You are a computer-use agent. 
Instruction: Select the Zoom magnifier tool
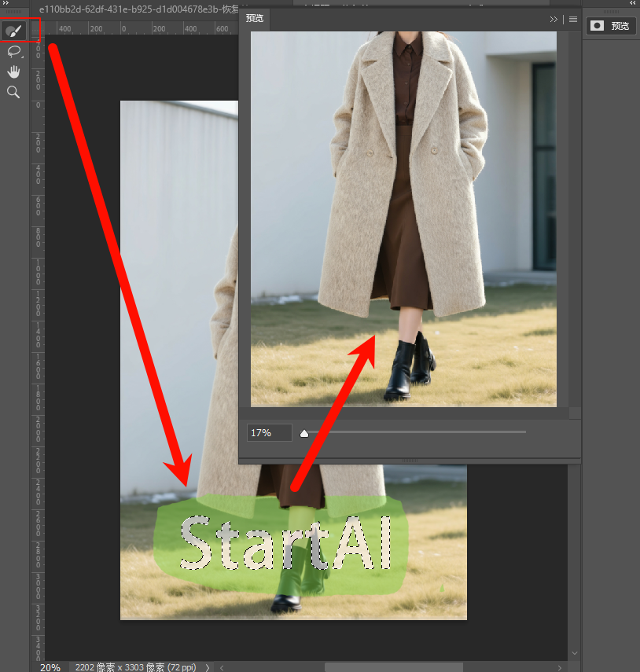[13, 93]
